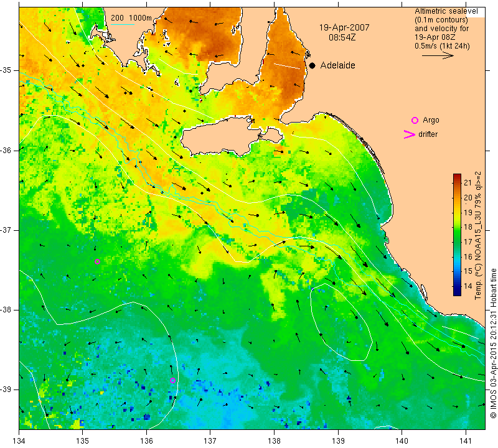498x448 pixels.
Task: Click the longitude label 137
Action: [210, 441]
